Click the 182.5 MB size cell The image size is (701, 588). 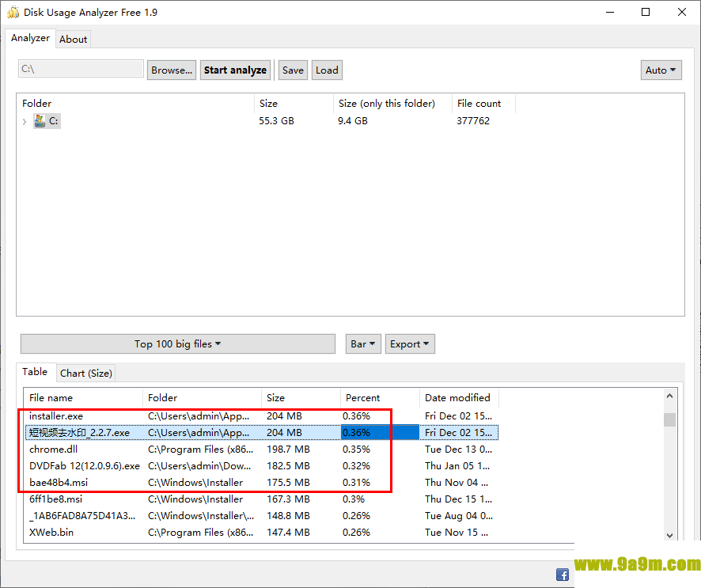click(288, 465)
